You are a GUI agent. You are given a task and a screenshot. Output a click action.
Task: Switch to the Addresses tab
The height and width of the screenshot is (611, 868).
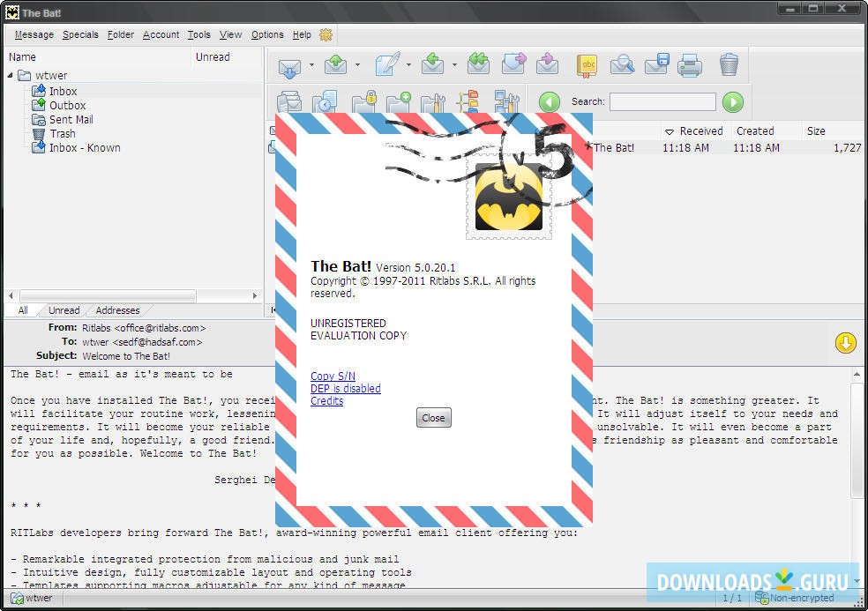(117, 310)
